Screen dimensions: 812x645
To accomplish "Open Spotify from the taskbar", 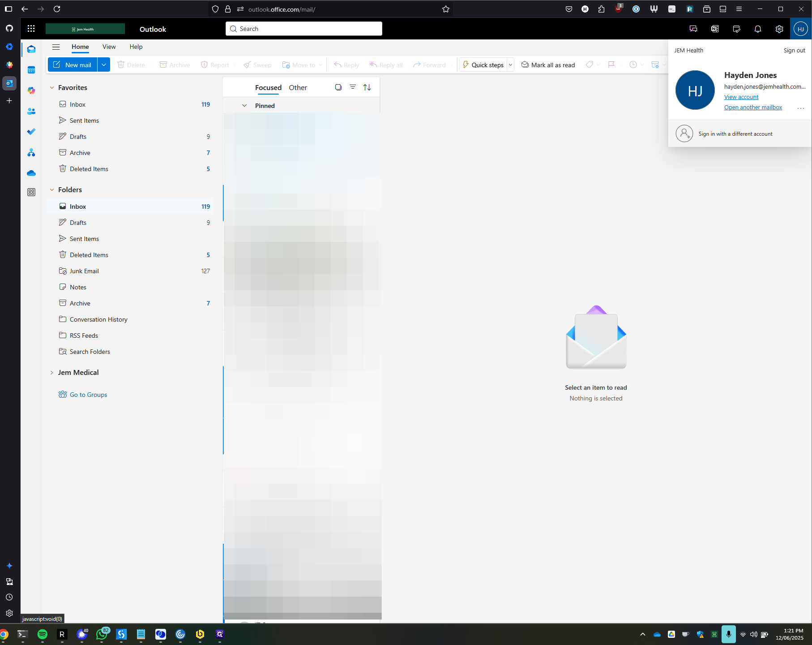I will tap(43, 634).
